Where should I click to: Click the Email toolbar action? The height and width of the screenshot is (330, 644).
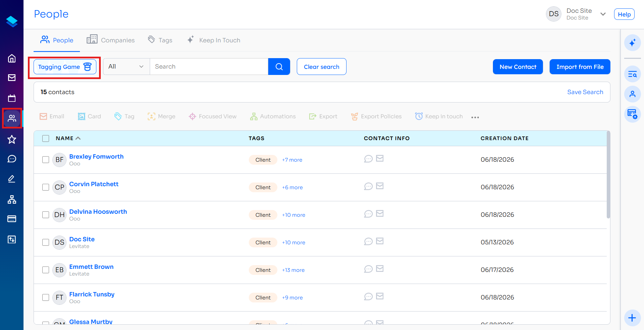click(x=52, y=117)
